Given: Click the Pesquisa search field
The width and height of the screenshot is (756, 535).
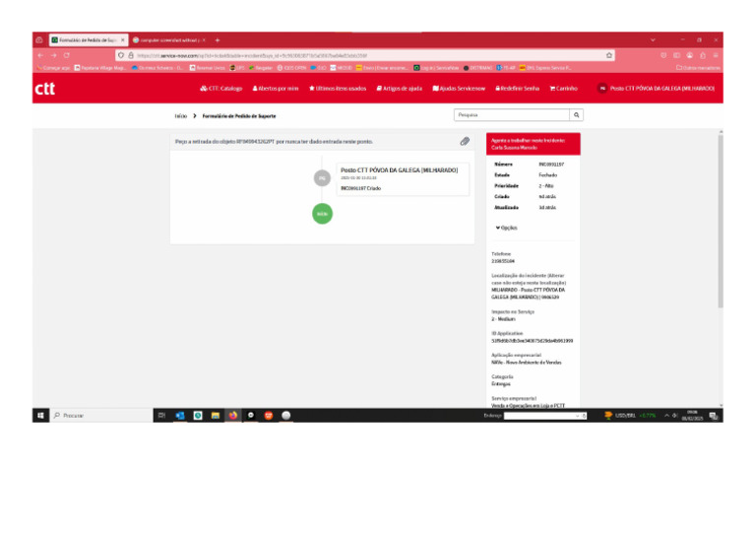Looking at the screenshot, I should click(512, 115).
